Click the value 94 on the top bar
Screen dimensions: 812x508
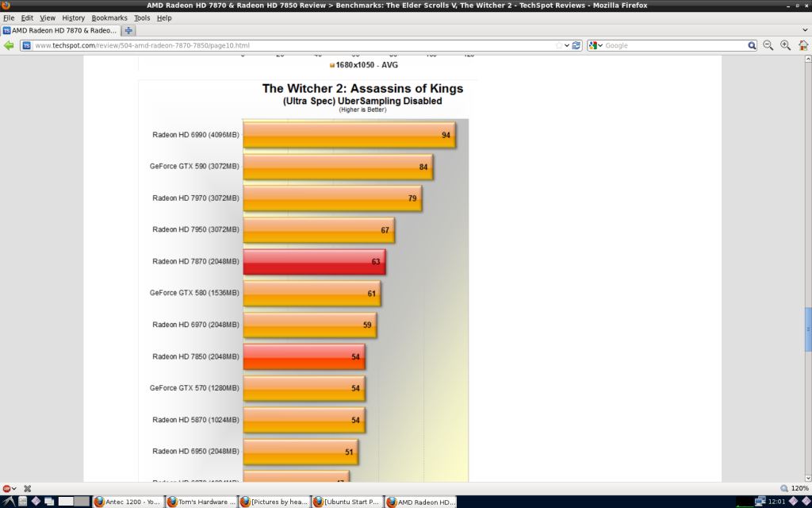[446, 135]
